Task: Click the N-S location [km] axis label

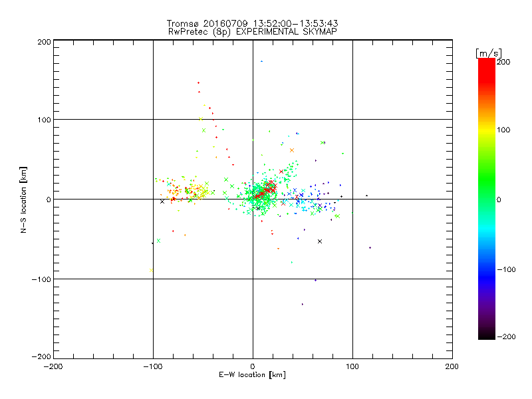Action: [24, 199]
